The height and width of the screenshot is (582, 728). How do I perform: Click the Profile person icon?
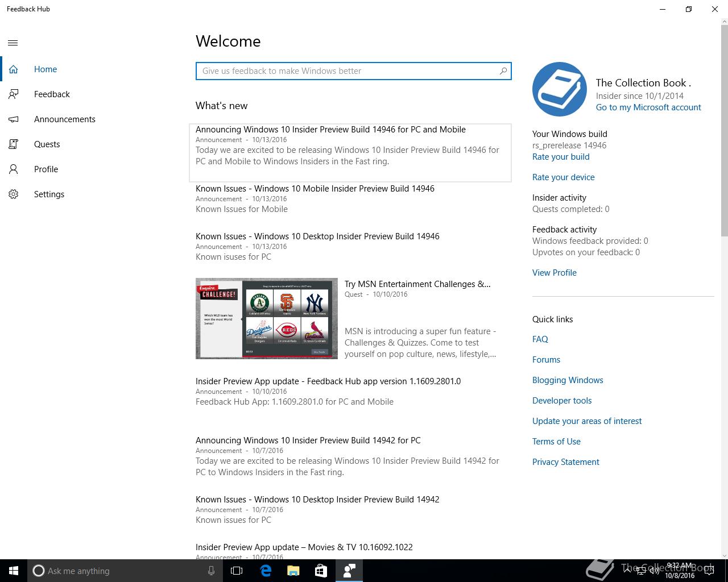click(14, 169)
